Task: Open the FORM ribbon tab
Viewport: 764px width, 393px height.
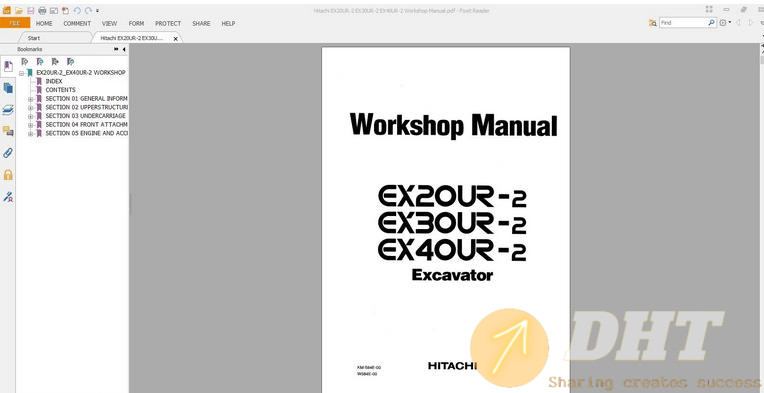Action: point(136,23)
